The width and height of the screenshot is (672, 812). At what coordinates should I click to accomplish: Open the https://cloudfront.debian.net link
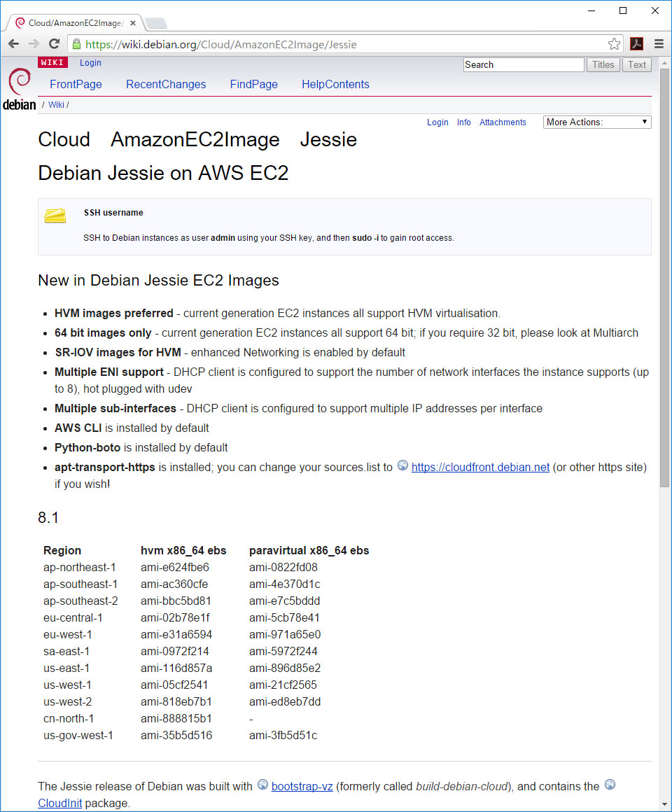click(x=480, y=467)
